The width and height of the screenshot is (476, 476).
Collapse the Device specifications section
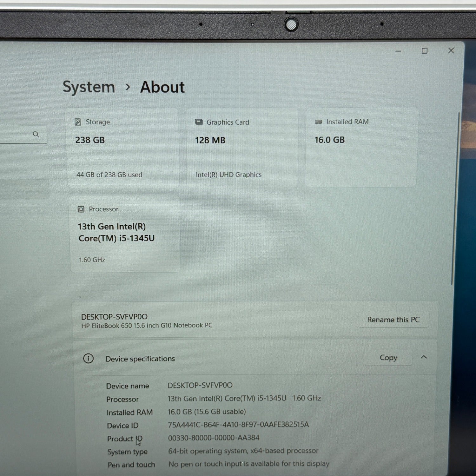tap(424, 357)
